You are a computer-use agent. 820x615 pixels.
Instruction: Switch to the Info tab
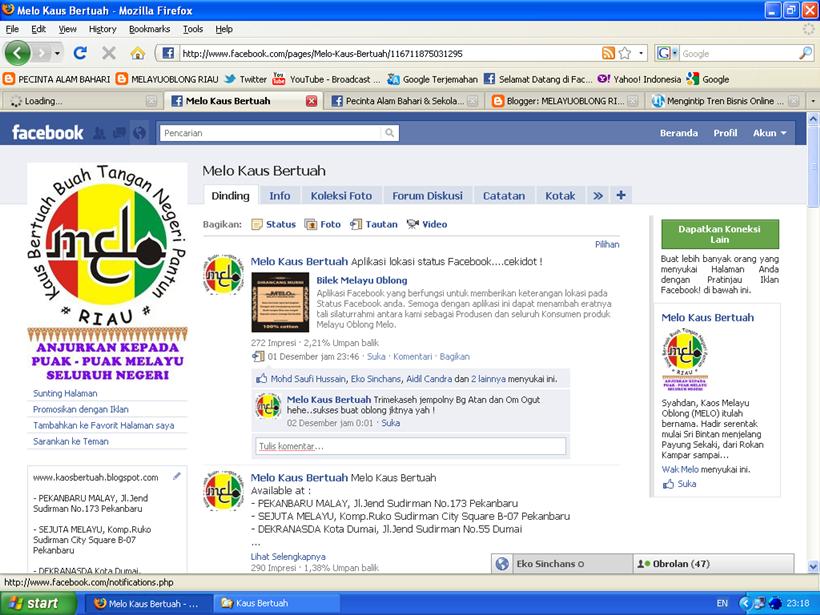coord(280,196)
